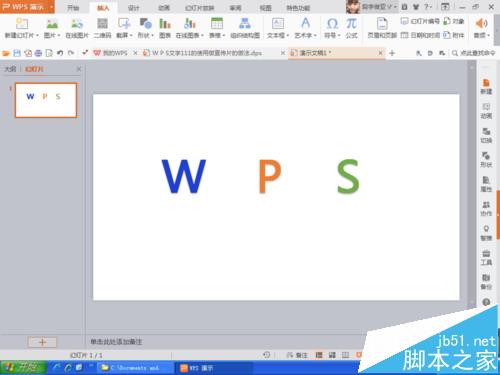Expand the 新建幻灯片 dropdown arrow
This screenshot has height=375, width=500.
[x=37, y=35]
